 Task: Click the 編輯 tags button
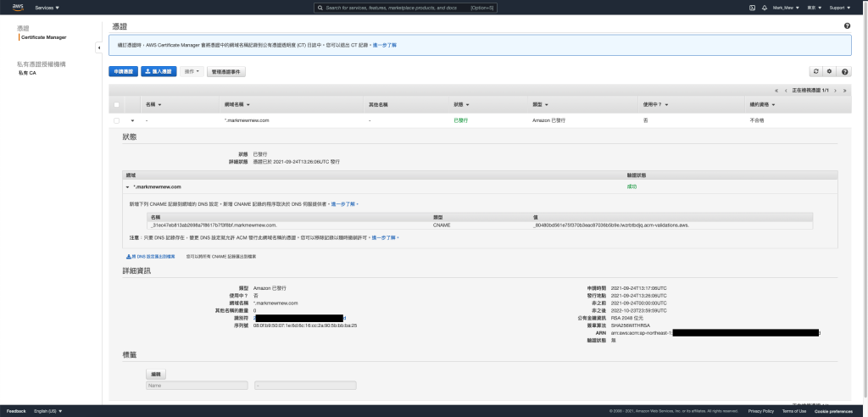coord(156,375)
